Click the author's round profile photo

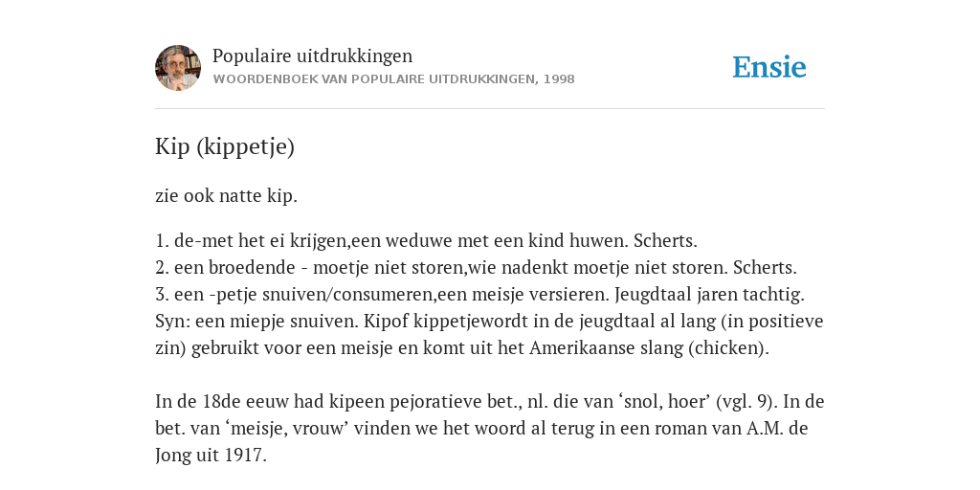[x=178, y=68]
